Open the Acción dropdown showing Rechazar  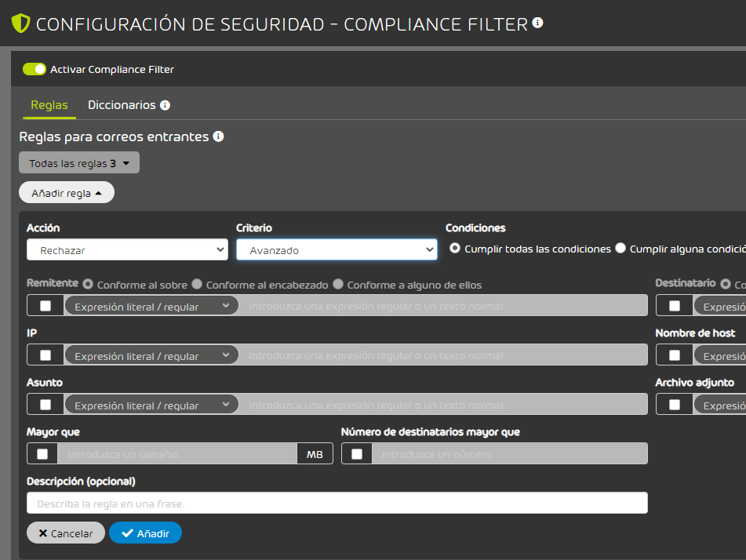pos(128,249)
